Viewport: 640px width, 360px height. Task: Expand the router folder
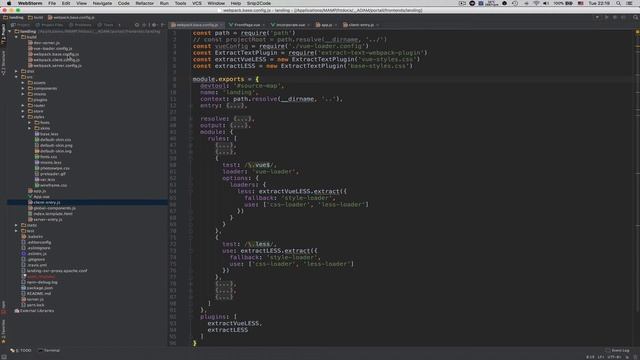(x=23, y=106)
